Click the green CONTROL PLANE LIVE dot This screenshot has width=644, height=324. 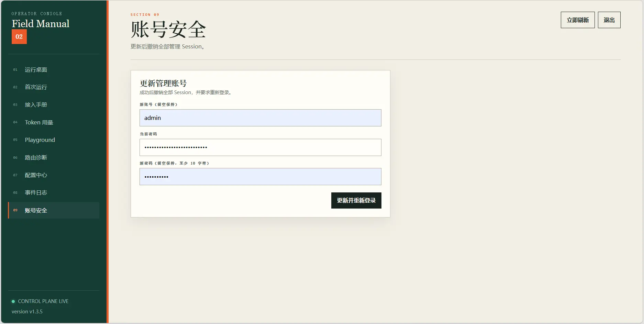pos(13,302)
